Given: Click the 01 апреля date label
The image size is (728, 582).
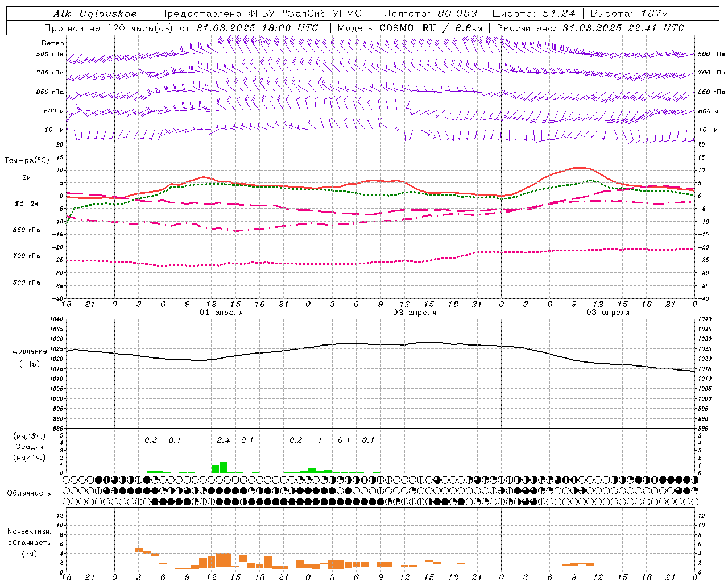Looking at the screenshot, I should click(221, 313).
